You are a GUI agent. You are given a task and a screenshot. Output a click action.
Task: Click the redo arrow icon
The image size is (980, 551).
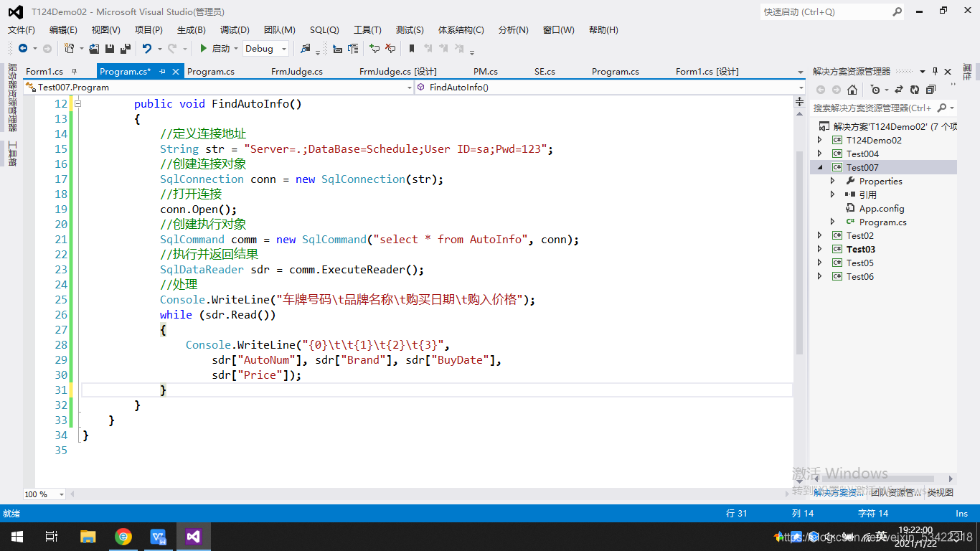[172, 49]
